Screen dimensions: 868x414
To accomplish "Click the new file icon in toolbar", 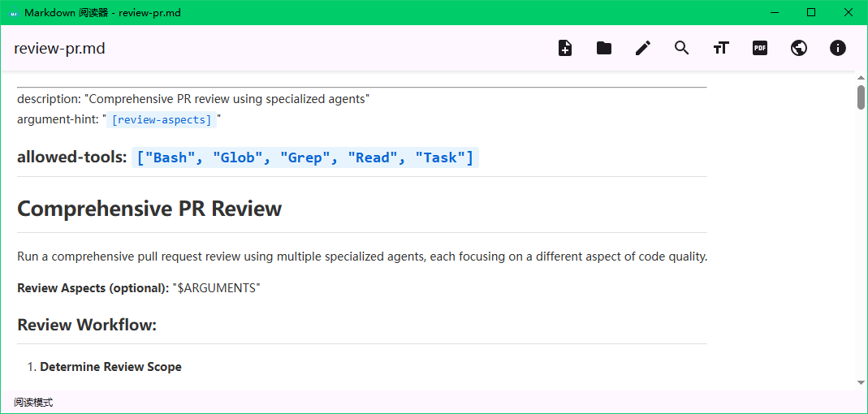I will pos(564,48).
